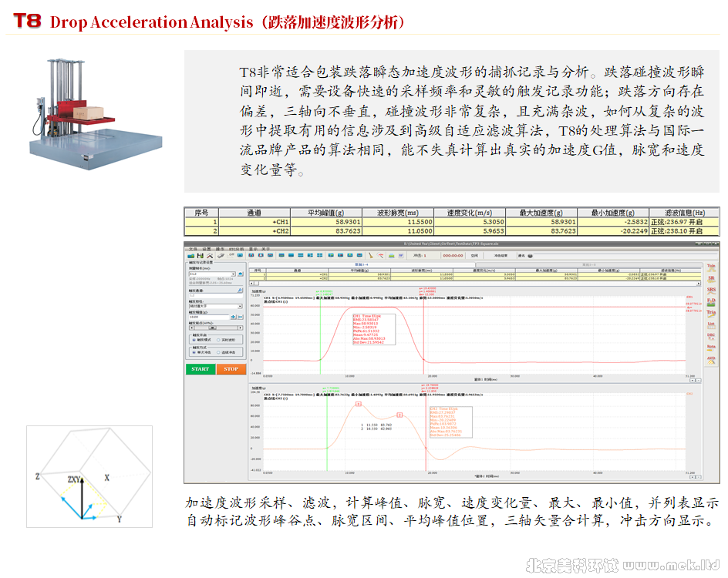Click peak marker 1 on CH2 waveform
This screenshot has height=578, width=728.
(359, 404)
